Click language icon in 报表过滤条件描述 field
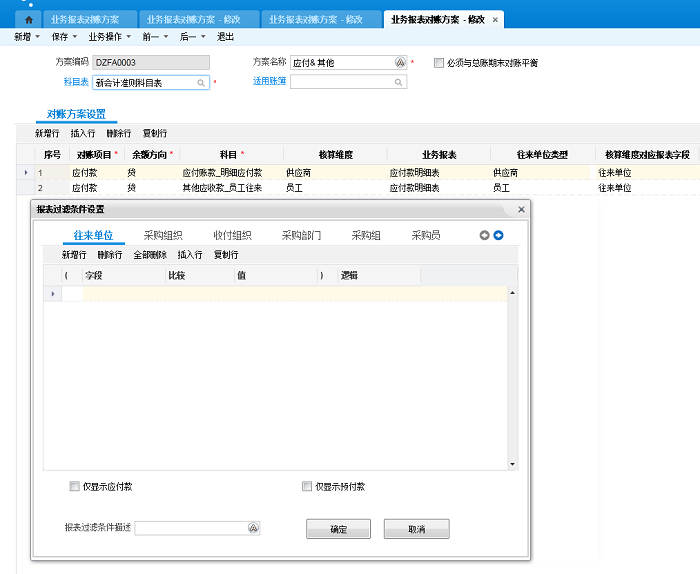The height and width of the screenshot is (574, 700). pos(253,527)
